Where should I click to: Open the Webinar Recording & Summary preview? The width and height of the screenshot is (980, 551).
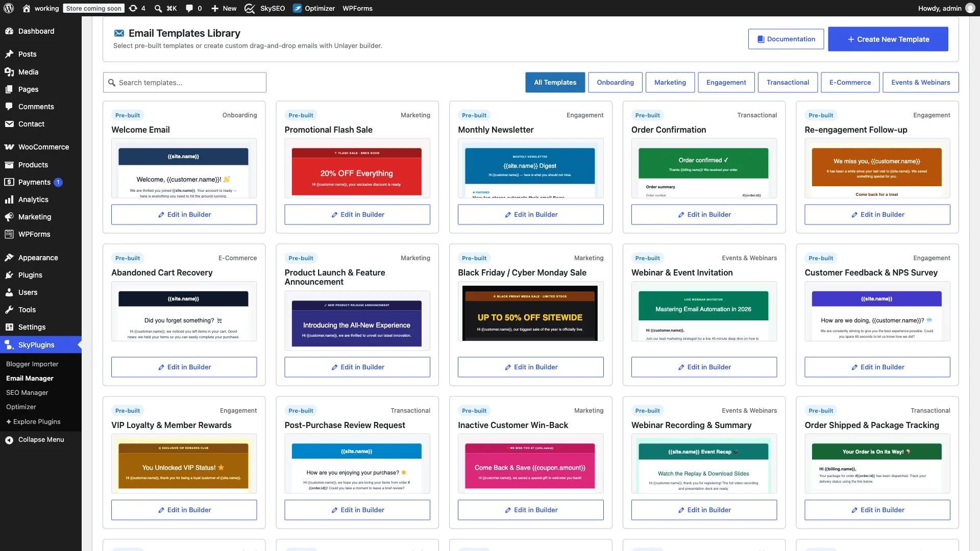pyautogui.click(x=703, y=463)
